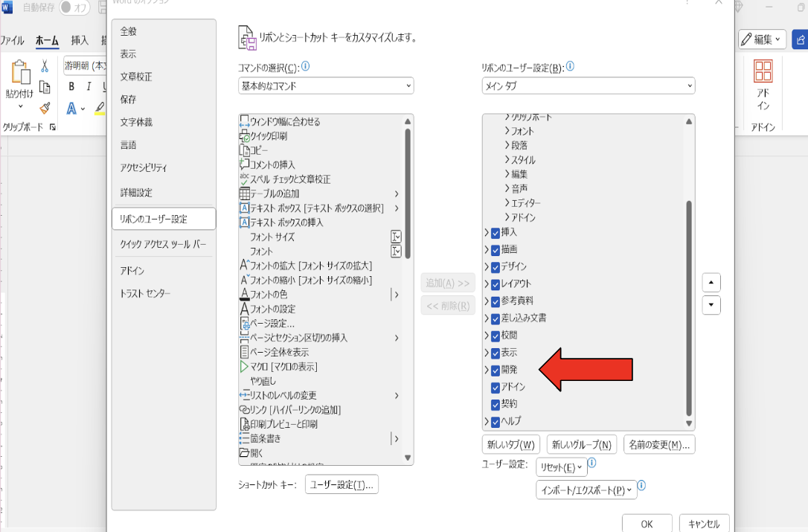Click the 新しいグループ button
Image resolution: width=808 pixels, height=532 pixels.
coord(581,444)
